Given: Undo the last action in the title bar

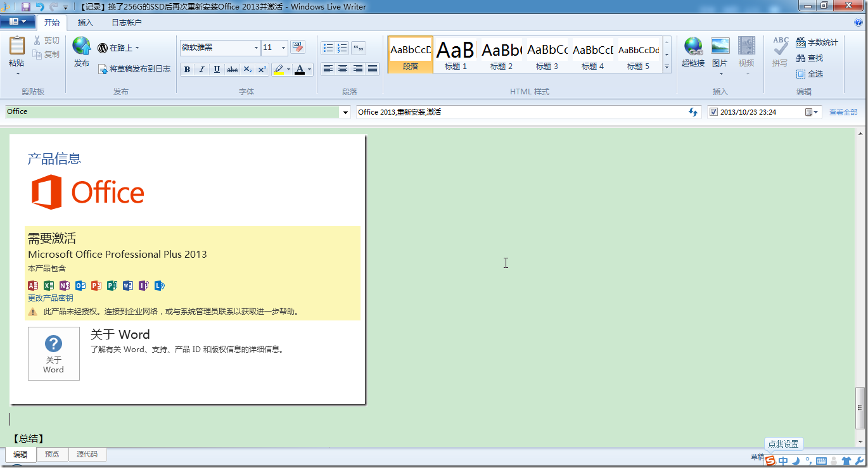Looking at the screenshot, I should (40, 6).
